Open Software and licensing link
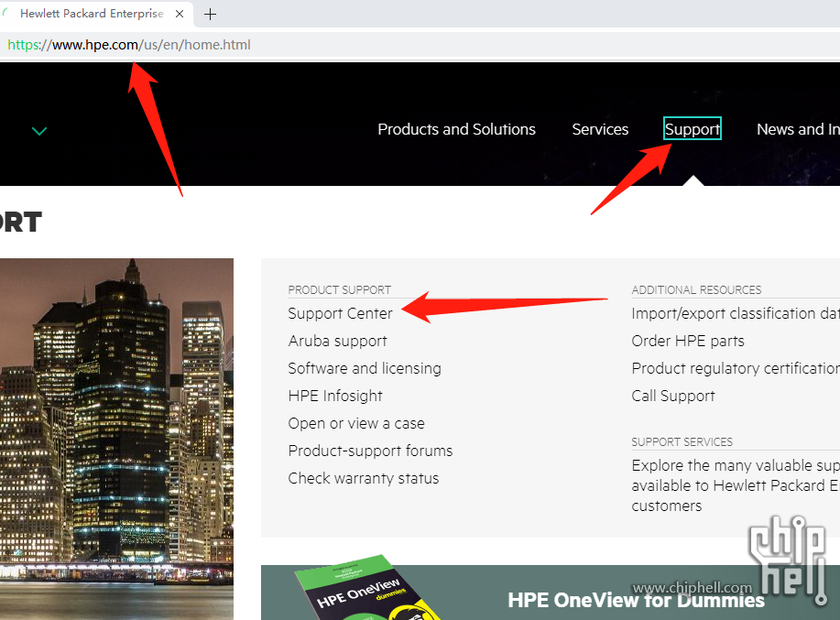This screenshot has height=620, width=840. (x=365, y=368)
